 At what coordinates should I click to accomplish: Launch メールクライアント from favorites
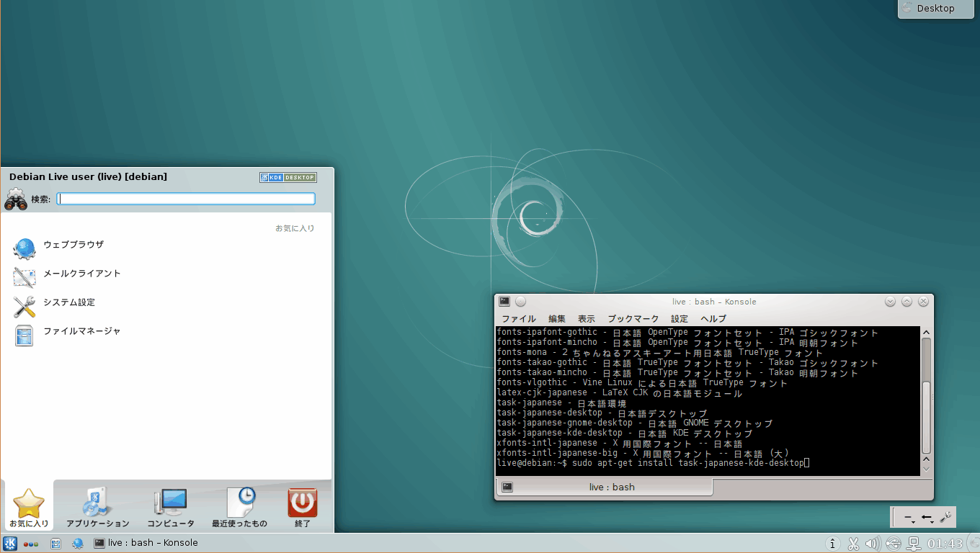pos(166,276)
